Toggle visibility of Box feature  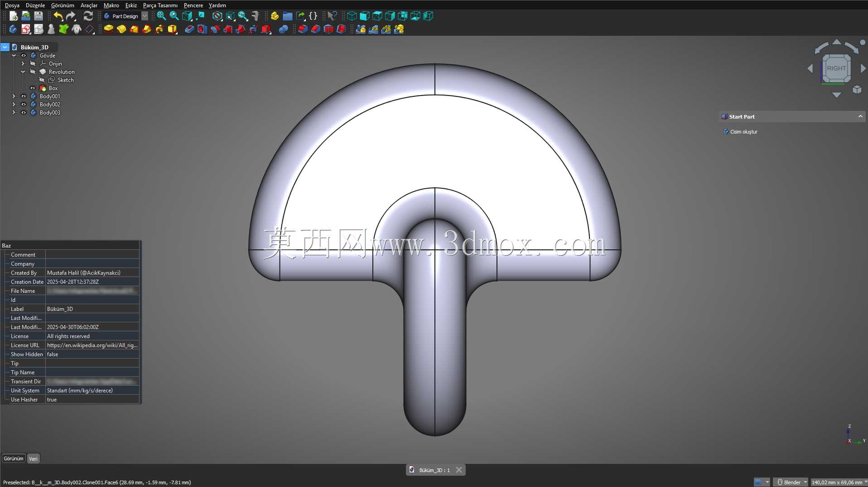pyautogui.click(x=33, y=88)
